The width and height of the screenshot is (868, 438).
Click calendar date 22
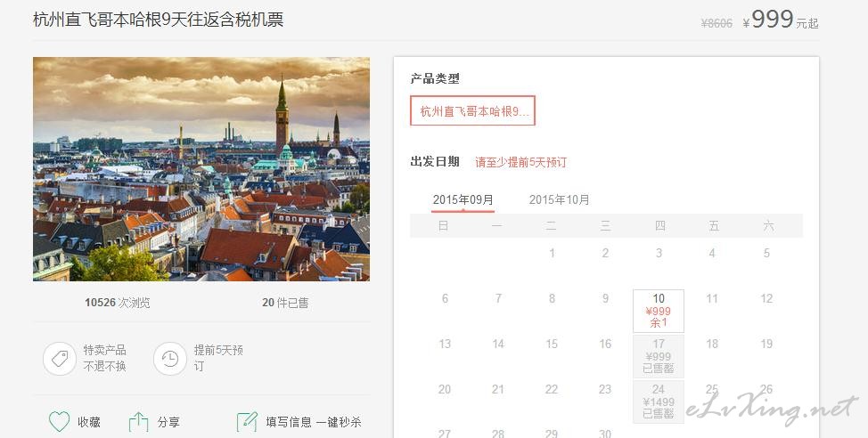click(x=552, y=389)
